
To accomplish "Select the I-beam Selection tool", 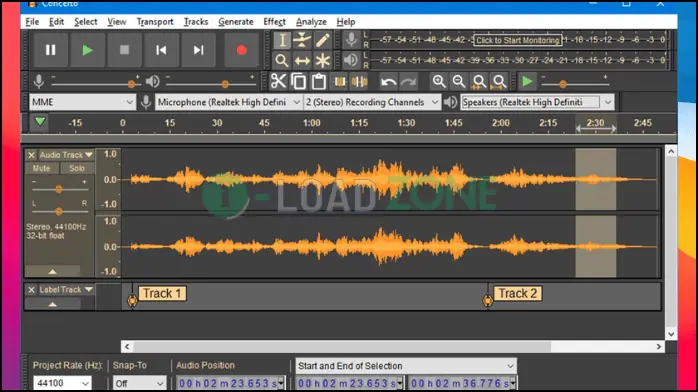I will (282, 40).
